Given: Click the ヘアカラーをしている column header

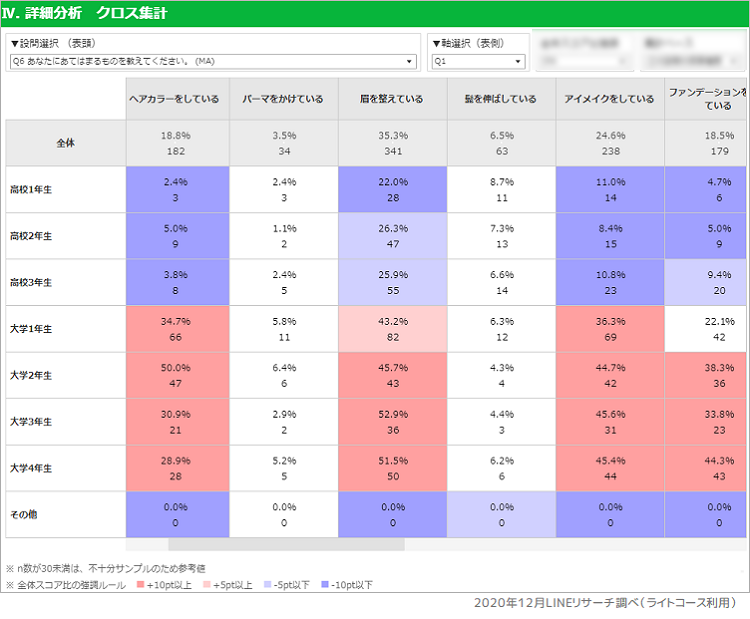Looking at the screenshot, I should [x=176, y=99].
